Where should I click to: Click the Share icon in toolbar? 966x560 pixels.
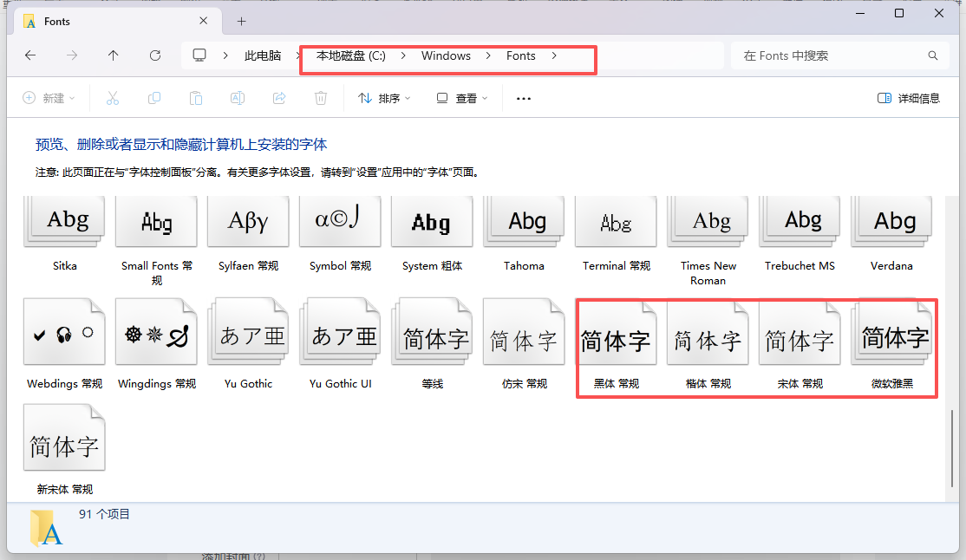pos(279,98)
